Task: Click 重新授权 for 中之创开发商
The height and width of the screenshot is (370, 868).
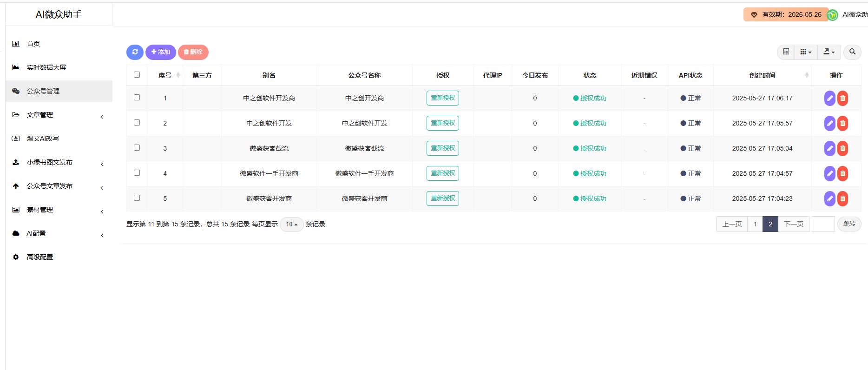Action: click(x=443, y=98)
